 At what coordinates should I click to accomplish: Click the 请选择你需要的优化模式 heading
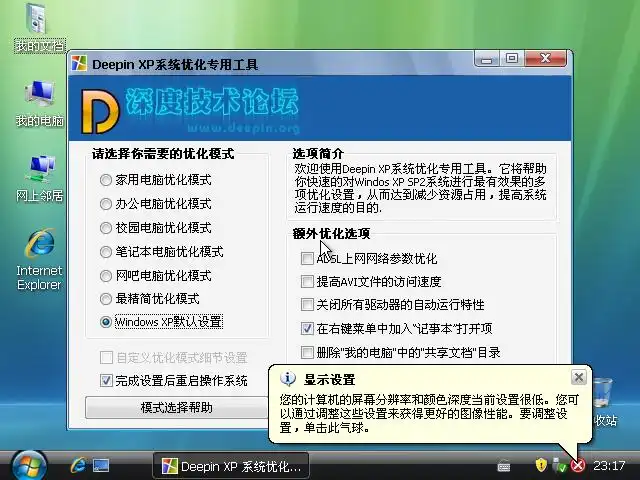(x=163, y=153)
